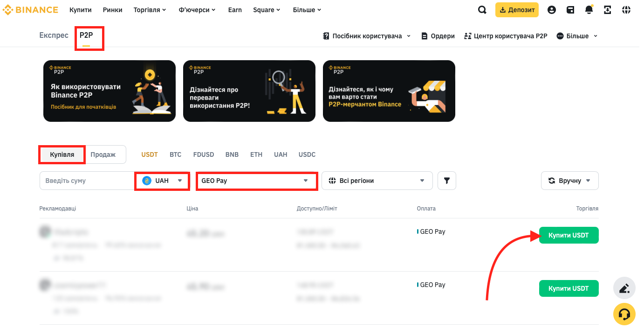The width and height of the screenshot is (644, 329).
Task: Switch to the P2P tab
Action: tap(86, 35)
